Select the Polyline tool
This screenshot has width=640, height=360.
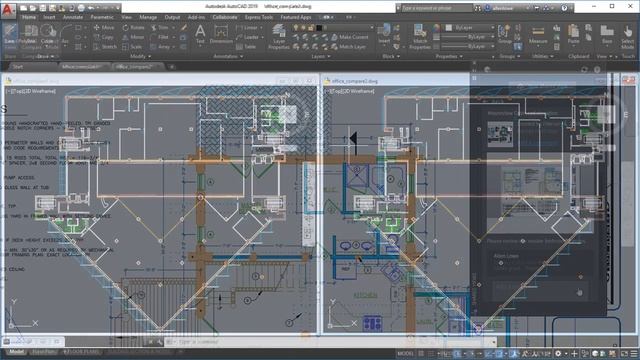click(x=29, y=34)
